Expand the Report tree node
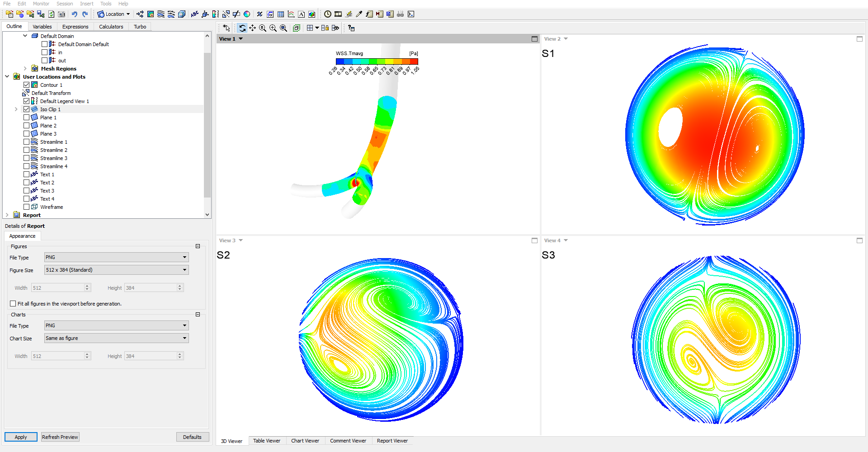Image resolution: width=868 pixels, height=452 pixels. tap(7, 215)
